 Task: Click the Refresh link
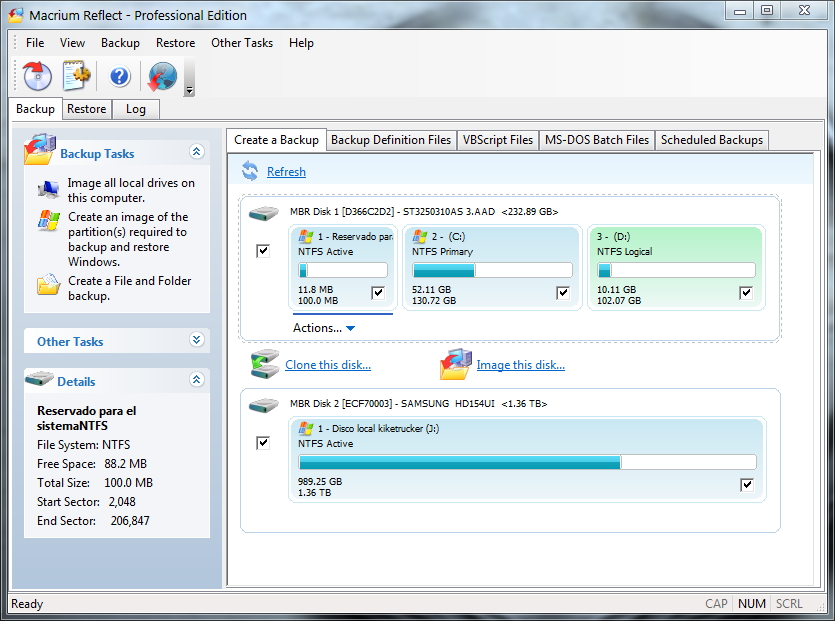point(286,171)
